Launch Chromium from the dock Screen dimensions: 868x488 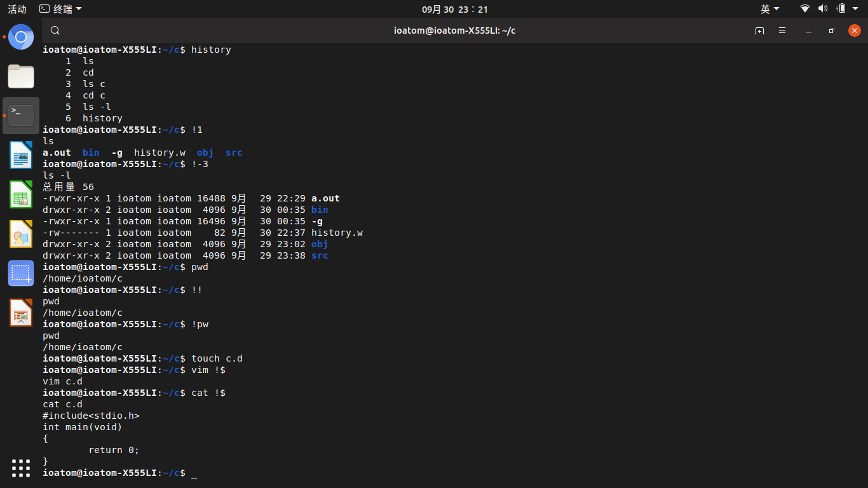21,37
